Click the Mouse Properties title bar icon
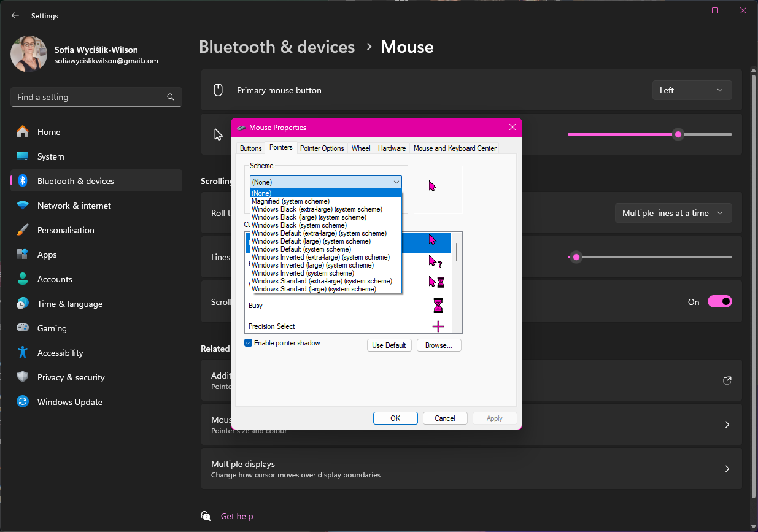The width and height of the screenshot is (758, 532). coord(241,128)
